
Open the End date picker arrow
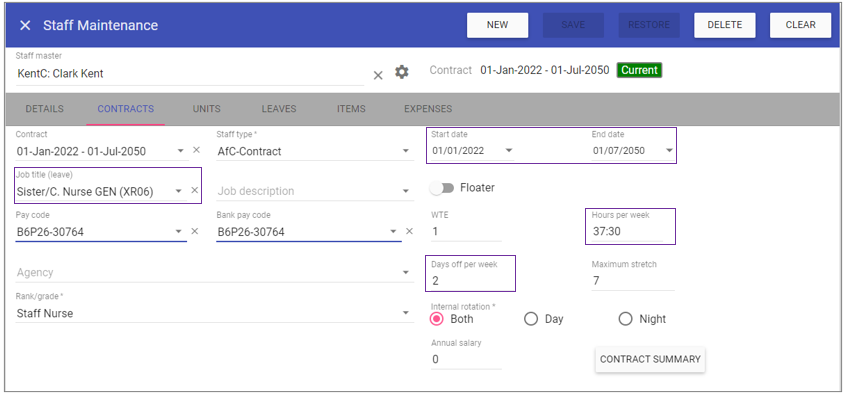(x=669, y=151)
